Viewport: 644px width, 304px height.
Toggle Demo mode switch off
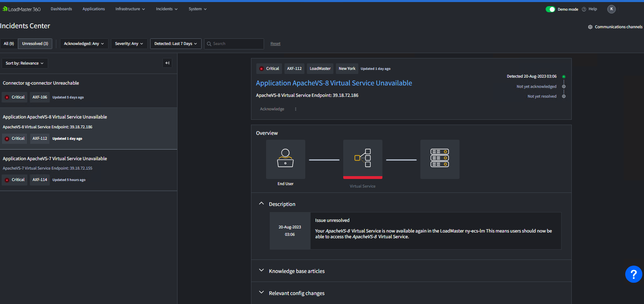coord(550,9)
